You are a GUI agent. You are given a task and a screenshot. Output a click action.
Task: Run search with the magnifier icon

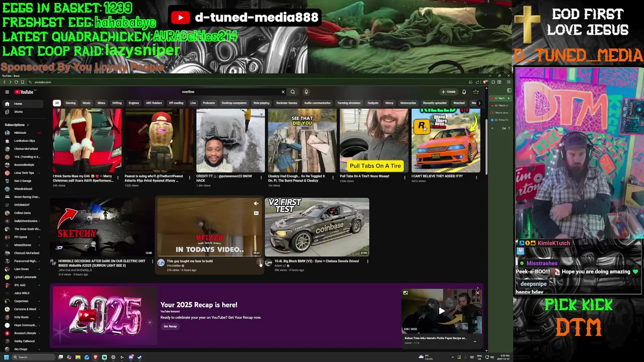pyautogui.click(x=292, y=92)
